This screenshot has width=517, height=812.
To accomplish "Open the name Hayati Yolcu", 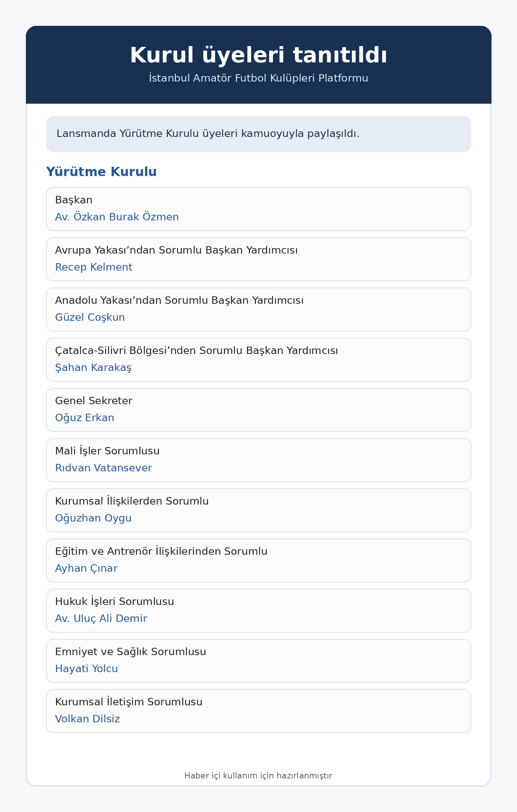I will click(86, 669).
